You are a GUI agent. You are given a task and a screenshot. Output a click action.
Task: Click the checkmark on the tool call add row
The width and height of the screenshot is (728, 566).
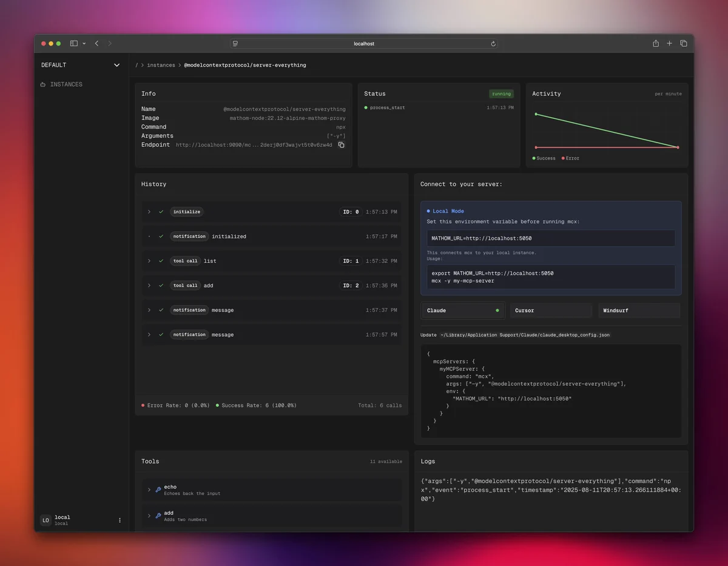pyautogui.click(x=161, y=285)
